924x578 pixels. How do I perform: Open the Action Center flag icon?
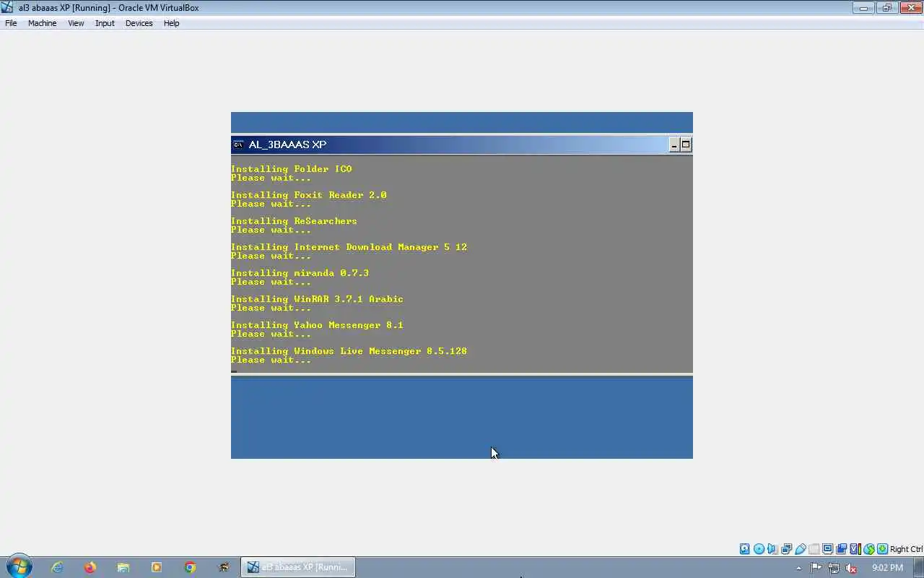(816, 568)
